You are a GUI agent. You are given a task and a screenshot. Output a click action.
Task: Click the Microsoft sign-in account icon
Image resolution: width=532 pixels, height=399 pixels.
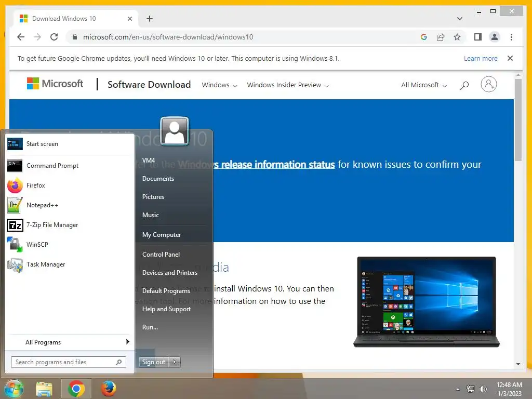tap(488, 84)
